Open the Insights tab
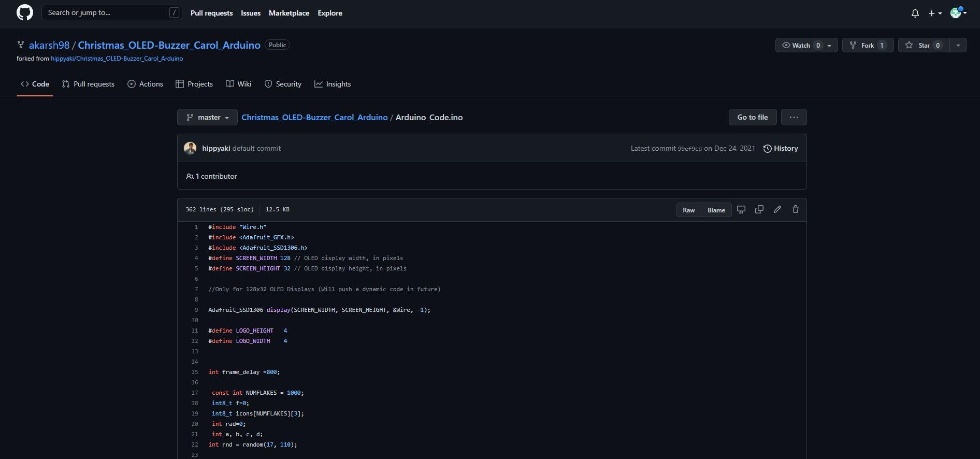Viewport: 980px width, 459px height. pos(333,84)
